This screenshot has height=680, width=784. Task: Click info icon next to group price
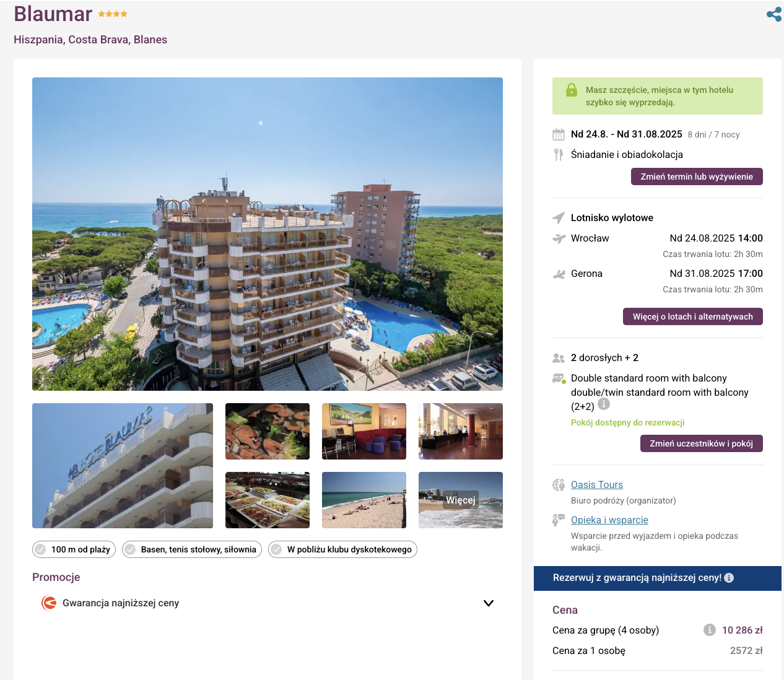click(710, 630)
